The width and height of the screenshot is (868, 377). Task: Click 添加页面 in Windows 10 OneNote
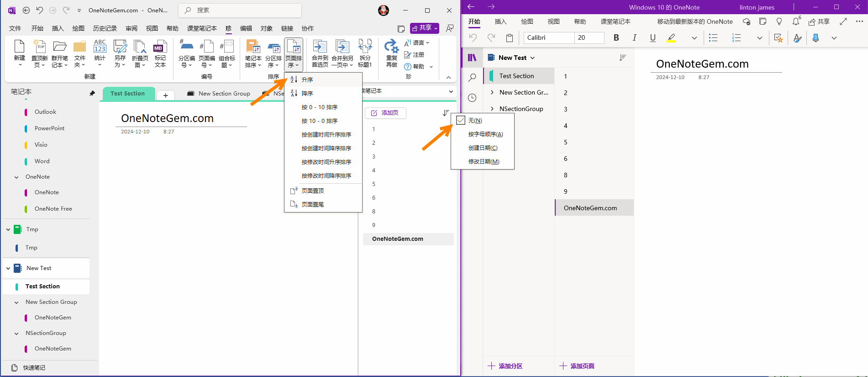pos(577,366)
